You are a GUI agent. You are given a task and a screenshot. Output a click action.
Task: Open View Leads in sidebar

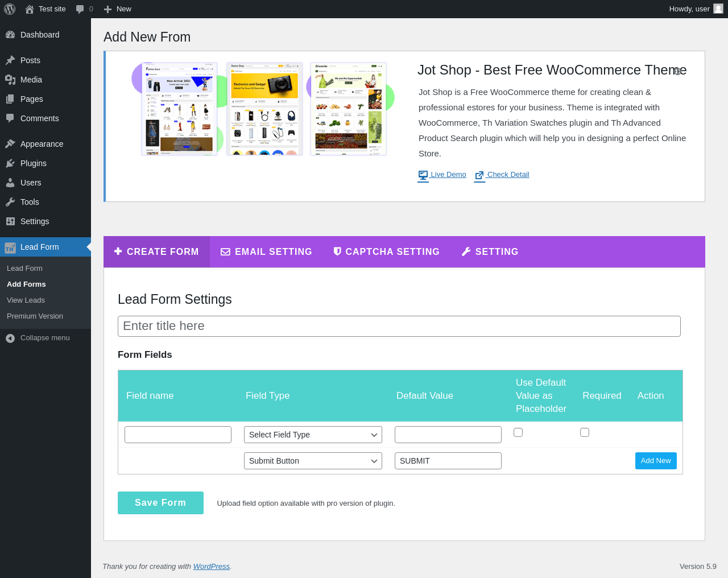(x=26, y=300)
